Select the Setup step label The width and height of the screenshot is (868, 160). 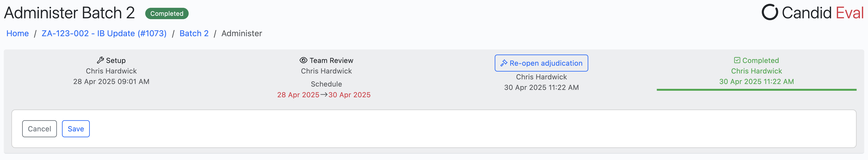tap(116, 60)
